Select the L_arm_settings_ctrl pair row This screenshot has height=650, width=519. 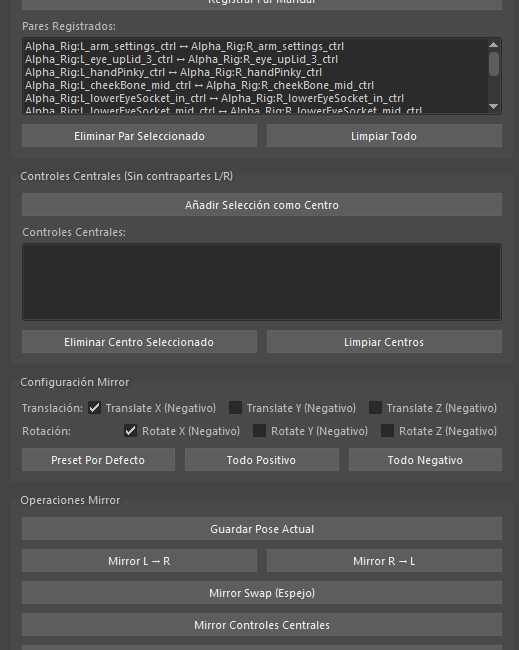click(256, 46)
